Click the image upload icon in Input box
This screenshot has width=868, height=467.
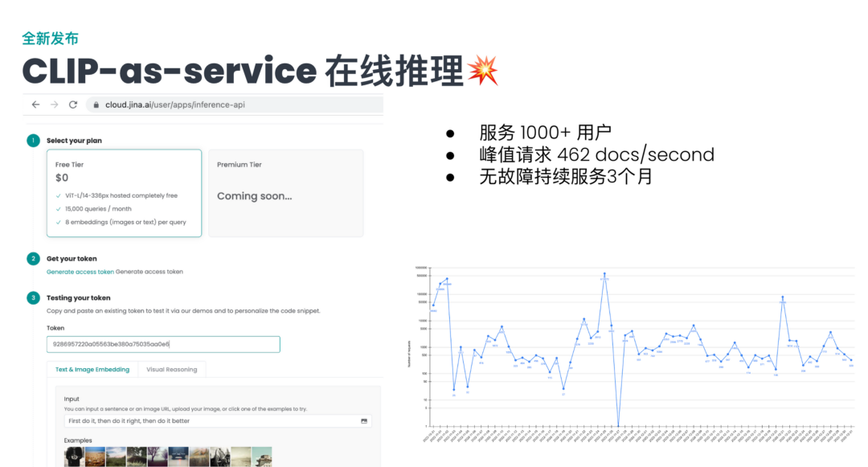tap(364, 421)
